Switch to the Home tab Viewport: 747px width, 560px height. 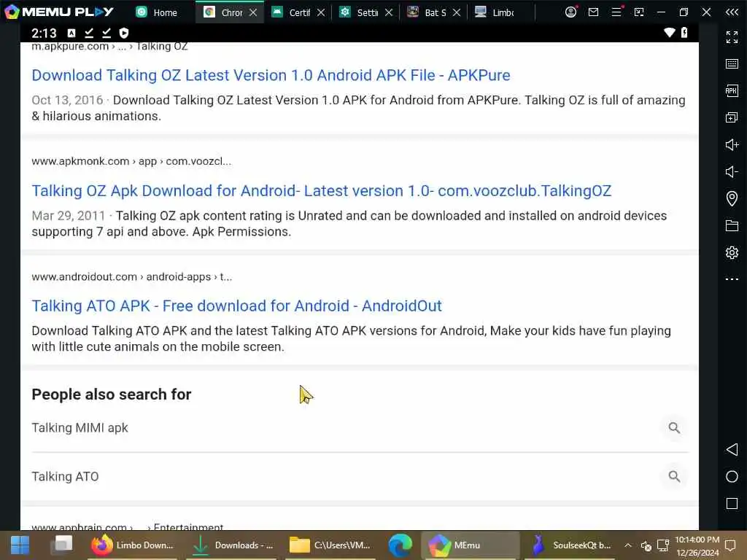[x=157, y=12]
